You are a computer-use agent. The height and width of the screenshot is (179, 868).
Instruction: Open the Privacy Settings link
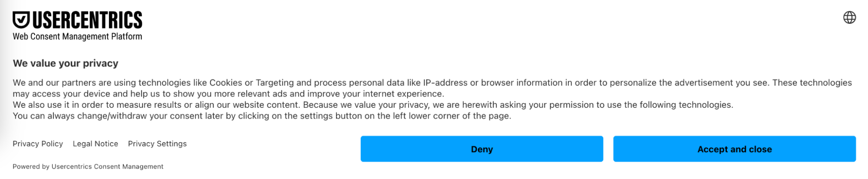coord(157,144)
